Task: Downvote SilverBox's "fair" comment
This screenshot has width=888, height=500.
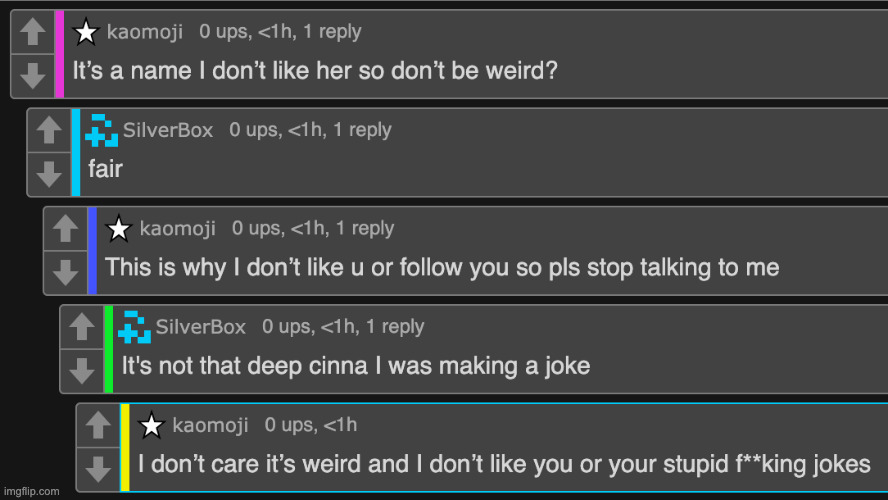Action: coord(49,173)
